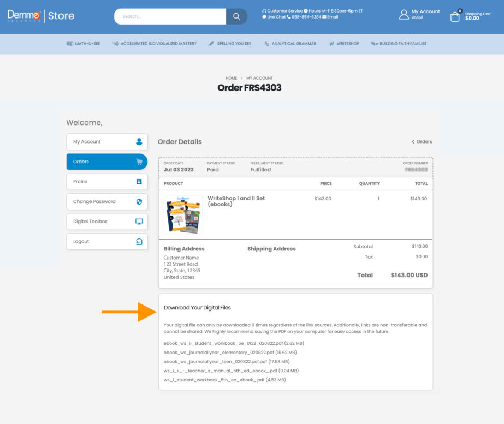
Task: Open the Spelling You See navigation item
Action: tap(230, 44)
